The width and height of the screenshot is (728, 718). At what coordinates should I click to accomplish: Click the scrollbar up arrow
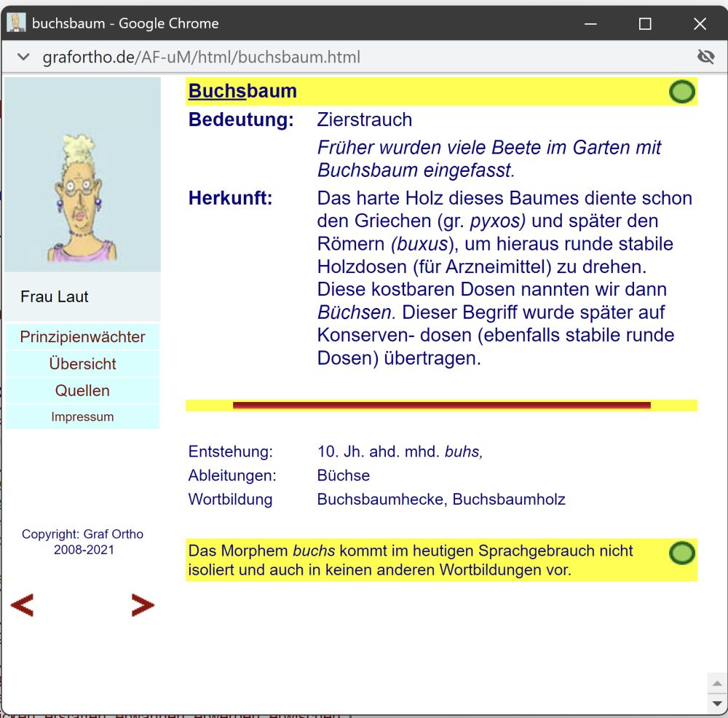tap(716, 683)
